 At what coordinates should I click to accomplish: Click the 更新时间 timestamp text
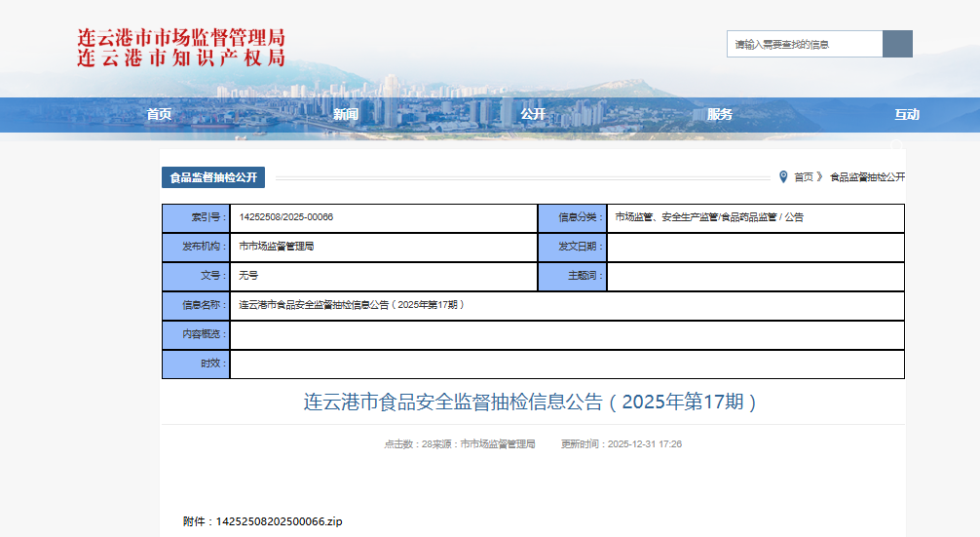click(x=621, y=443)
